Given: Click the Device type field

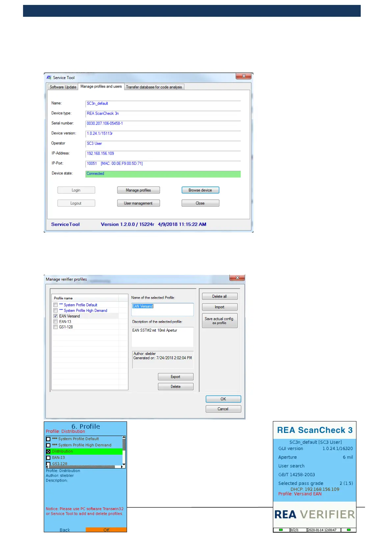Looking at the screenshot, I should [163, 113].
